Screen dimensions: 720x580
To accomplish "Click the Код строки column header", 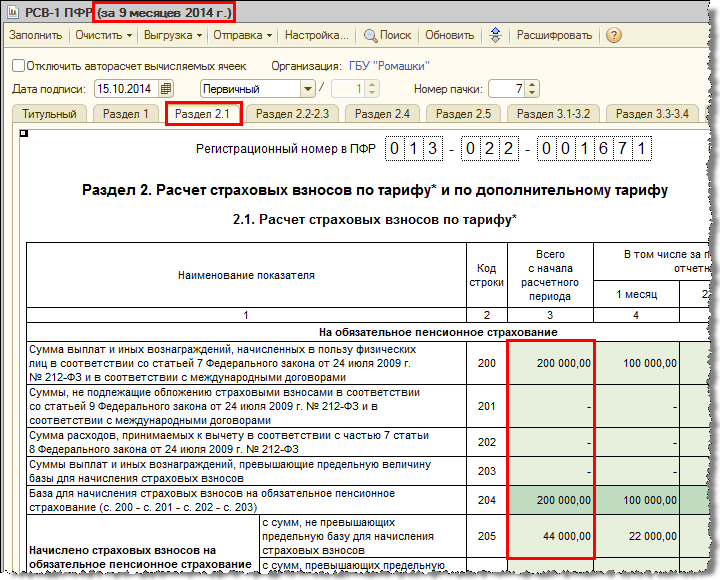I will pos(487,275).
